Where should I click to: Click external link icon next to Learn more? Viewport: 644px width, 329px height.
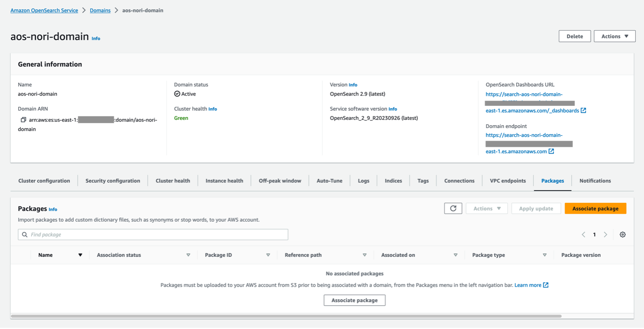pos(546,285)
